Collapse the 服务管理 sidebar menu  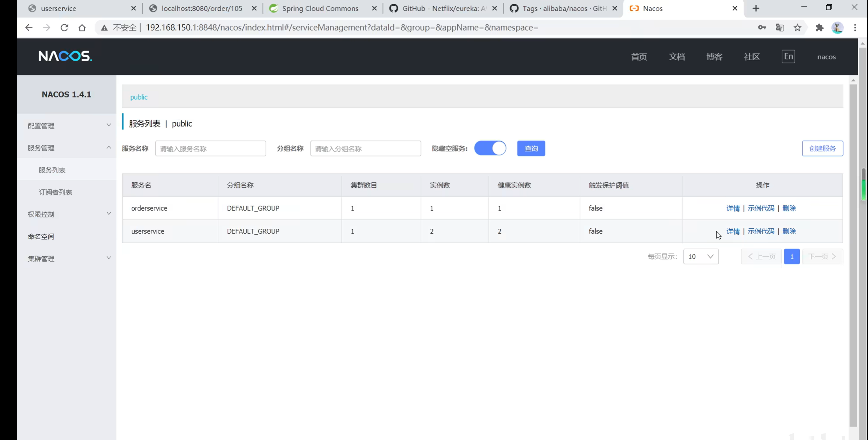pos(68,148)
